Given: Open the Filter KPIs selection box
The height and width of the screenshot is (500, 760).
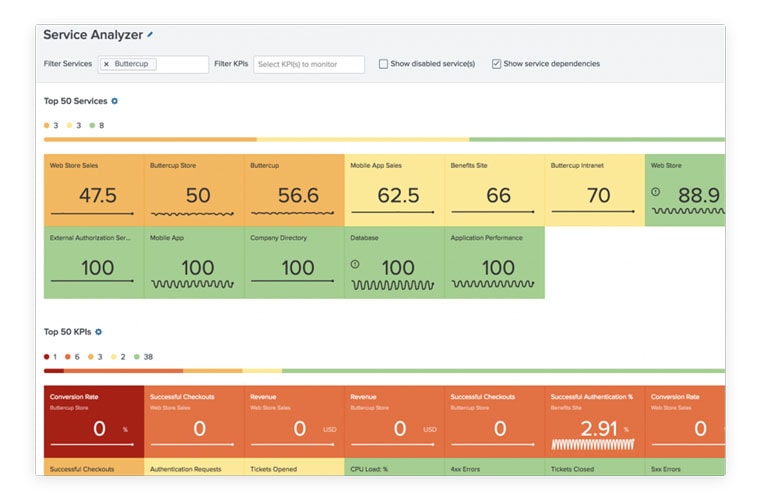Looking at the screenshot, I should [309, 64].
